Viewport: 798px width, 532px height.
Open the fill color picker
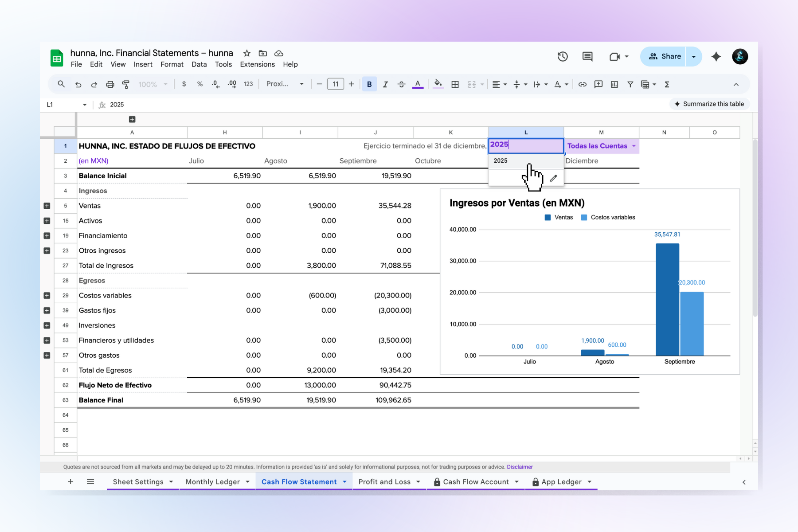(438, 84)
